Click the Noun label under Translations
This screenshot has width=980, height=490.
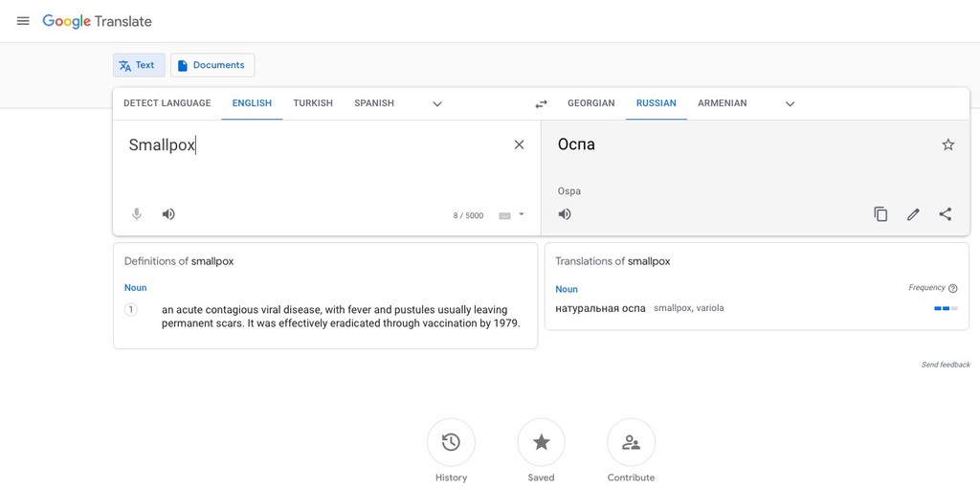[x=567, y=289]
